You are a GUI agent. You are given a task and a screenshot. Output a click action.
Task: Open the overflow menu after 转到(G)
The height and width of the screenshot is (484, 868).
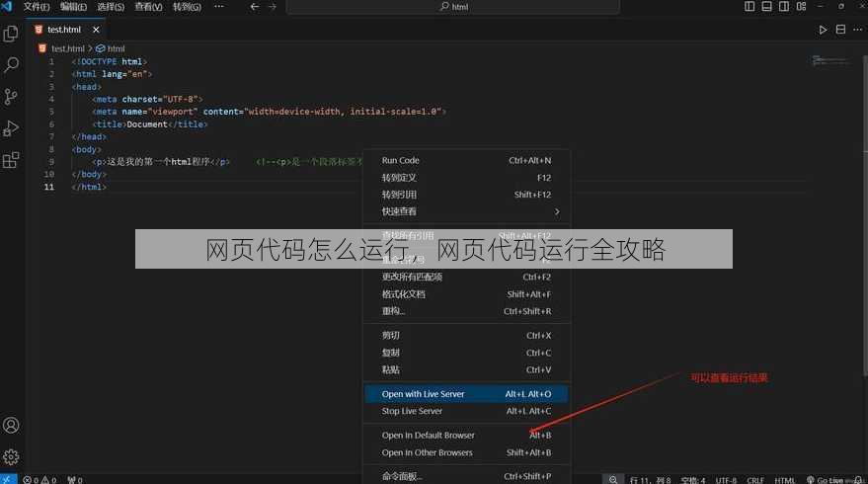218,7
